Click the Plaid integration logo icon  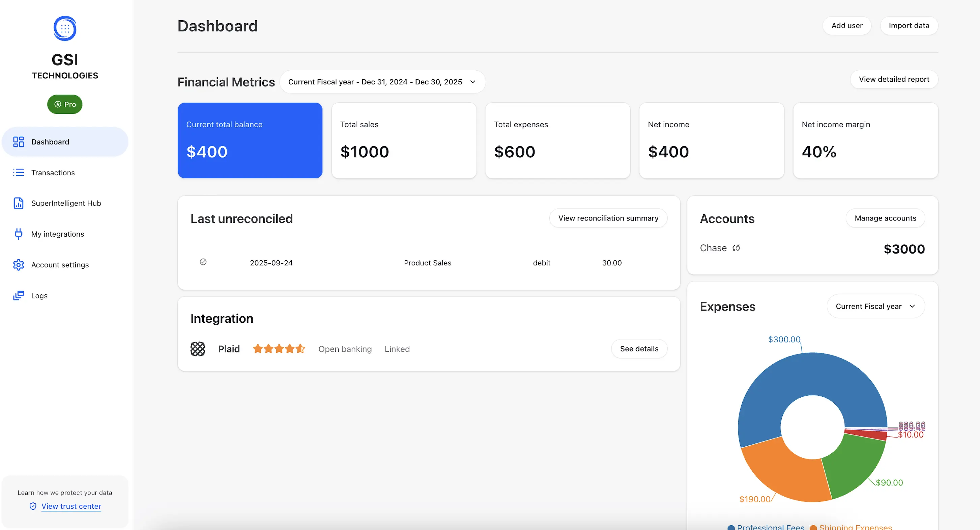pyautogui.click(x=197, y=349)
